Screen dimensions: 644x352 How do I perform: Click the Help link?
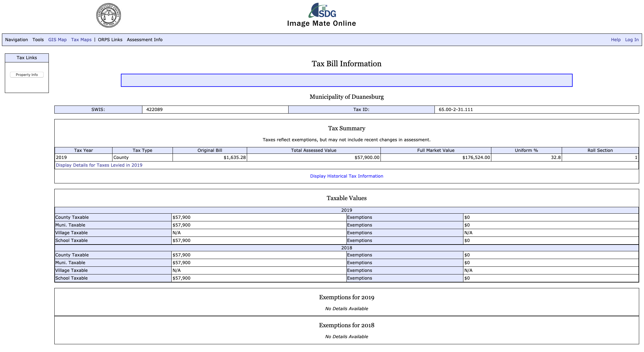tap(615, 40)
